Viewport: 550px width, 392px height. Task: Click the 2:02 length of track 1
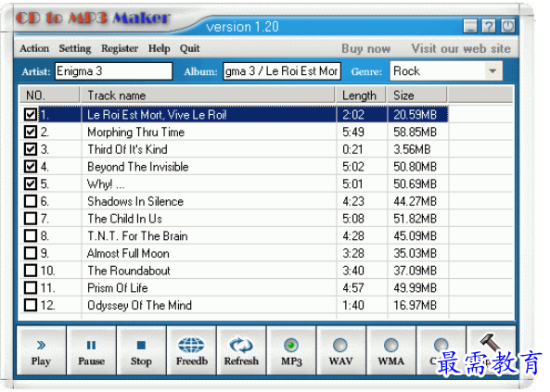point(353,115)
